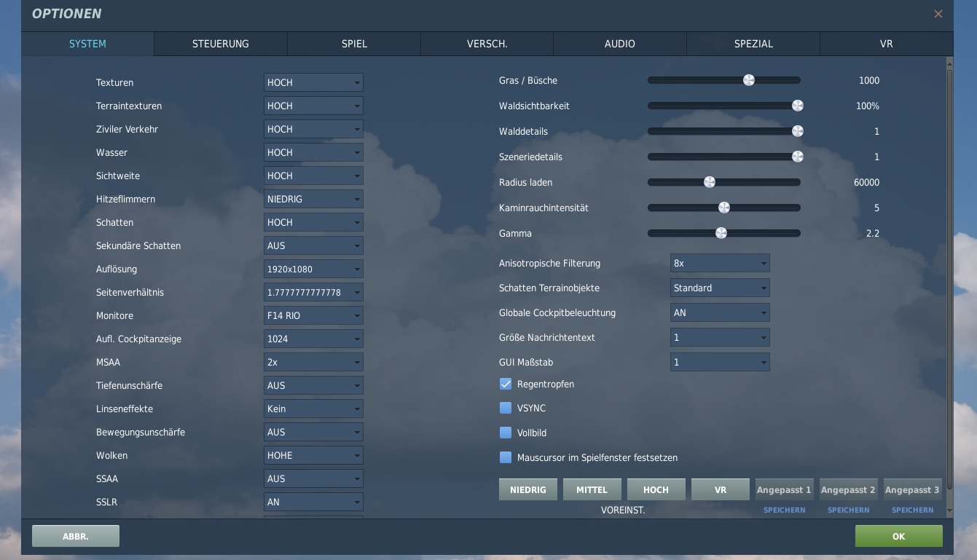
Task: Click the Gamma slider handle
Action: click(721, 233)
